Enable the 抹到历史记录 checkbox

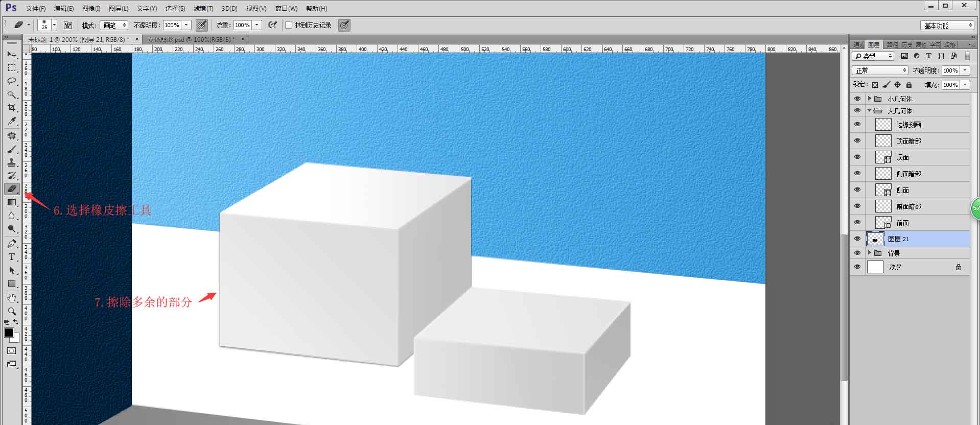tap(289, 25)
